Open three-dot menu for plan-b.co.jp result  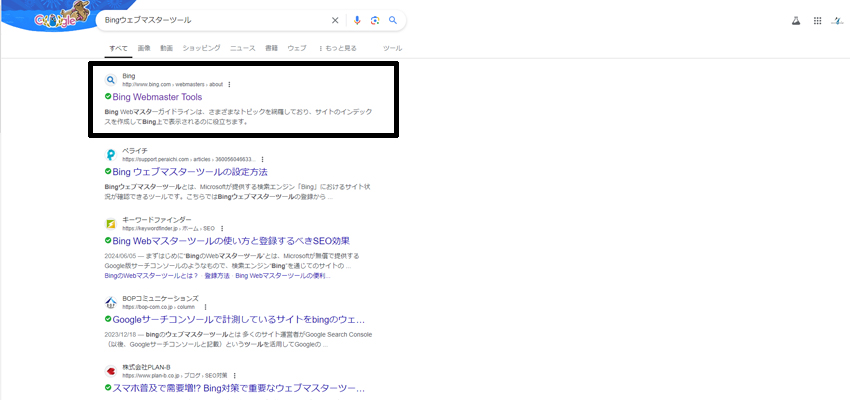[234, 375]
